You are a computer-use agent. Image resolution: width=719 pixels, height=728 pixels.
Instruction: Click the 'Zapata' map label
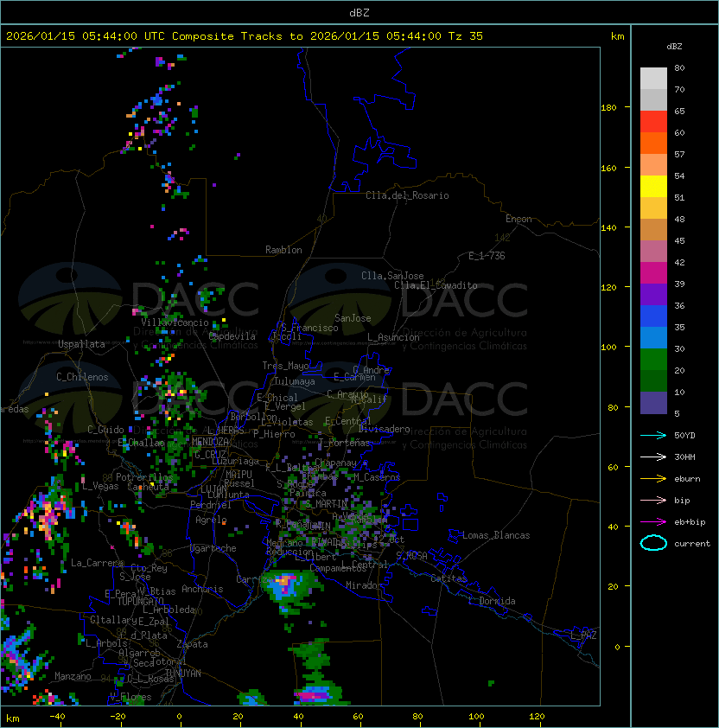tap(192, 644)
